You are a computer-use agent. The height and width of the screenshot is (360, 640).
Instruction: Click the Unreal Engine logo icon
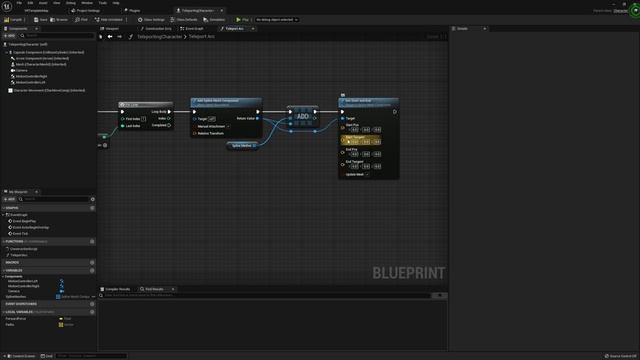click(7, 7)
